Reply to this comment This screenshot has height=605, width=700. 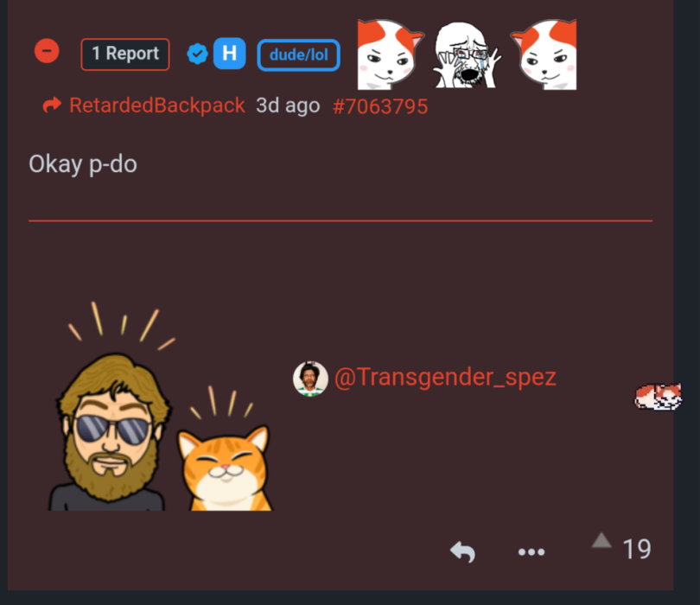(x=462, y=552)
